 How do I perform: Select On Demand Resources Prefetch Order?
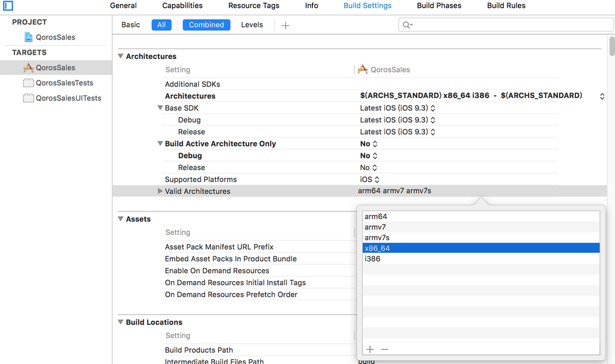point(231,294)
